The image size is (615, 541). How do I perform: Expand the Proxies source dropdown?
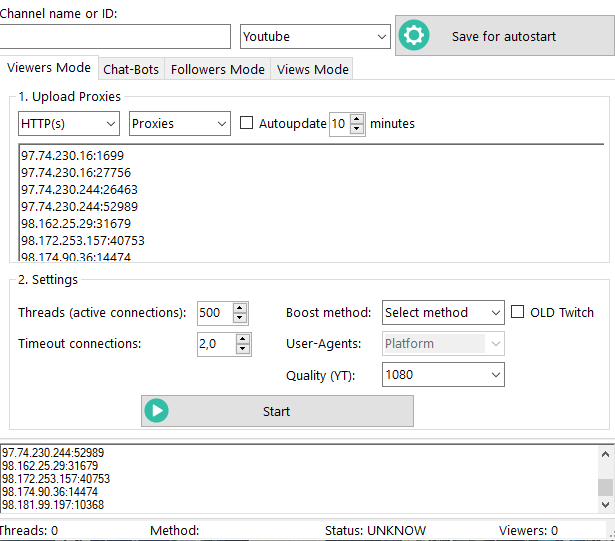(x=180, y=124)
